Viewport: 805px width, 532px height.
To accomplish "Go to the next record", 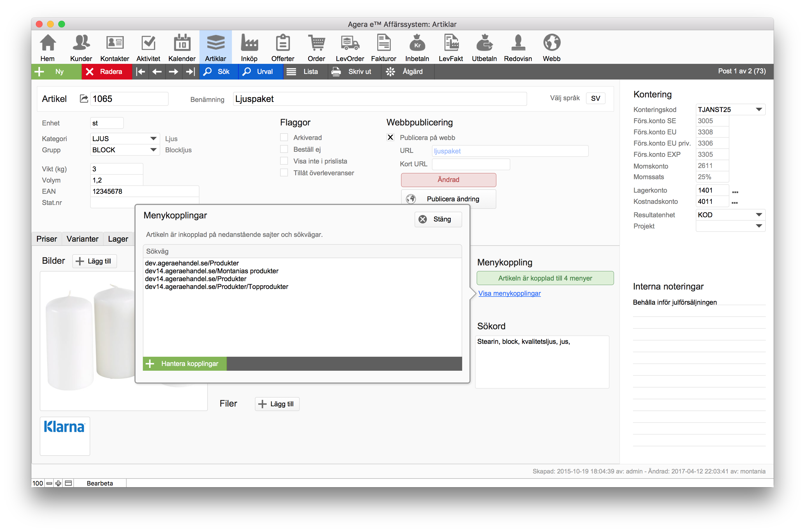I will [x=173, y=72].
